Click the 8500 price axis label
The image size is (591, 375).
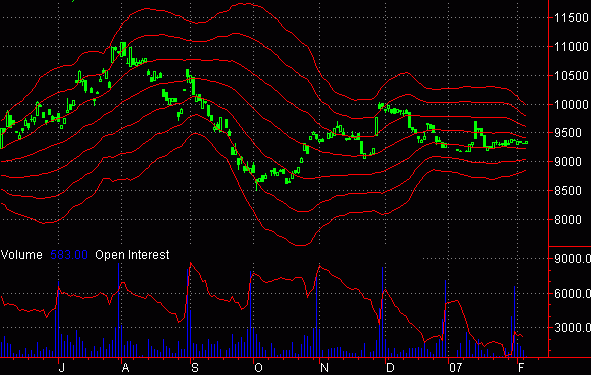click(568, 191)
